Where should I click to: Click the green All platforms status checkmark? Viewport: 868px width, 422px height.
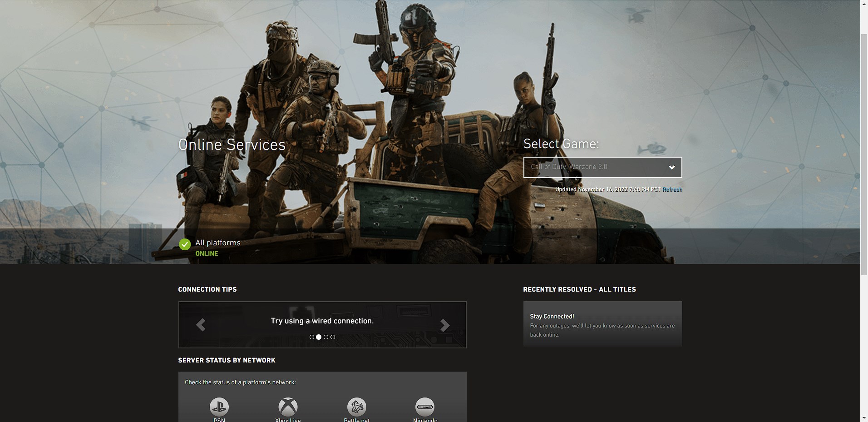184,244
